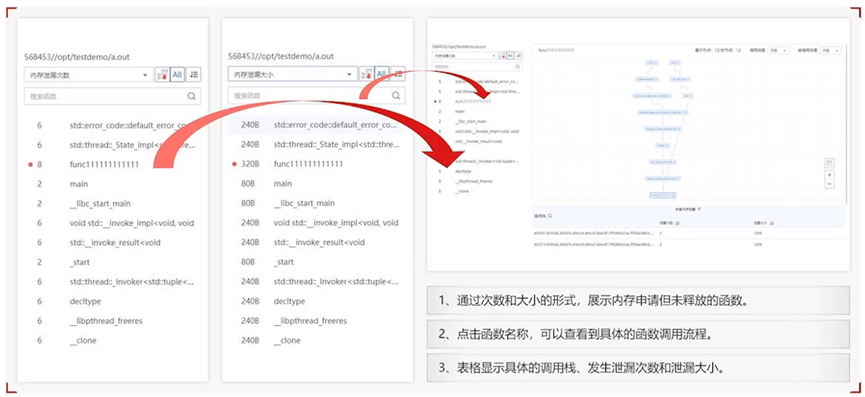
Task: Select void std::__invoke_impl row showing 240B
Action: click(317, 223)
